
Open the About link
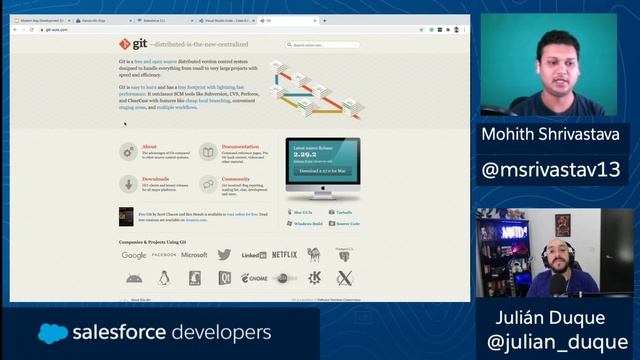tap(149, 147)
